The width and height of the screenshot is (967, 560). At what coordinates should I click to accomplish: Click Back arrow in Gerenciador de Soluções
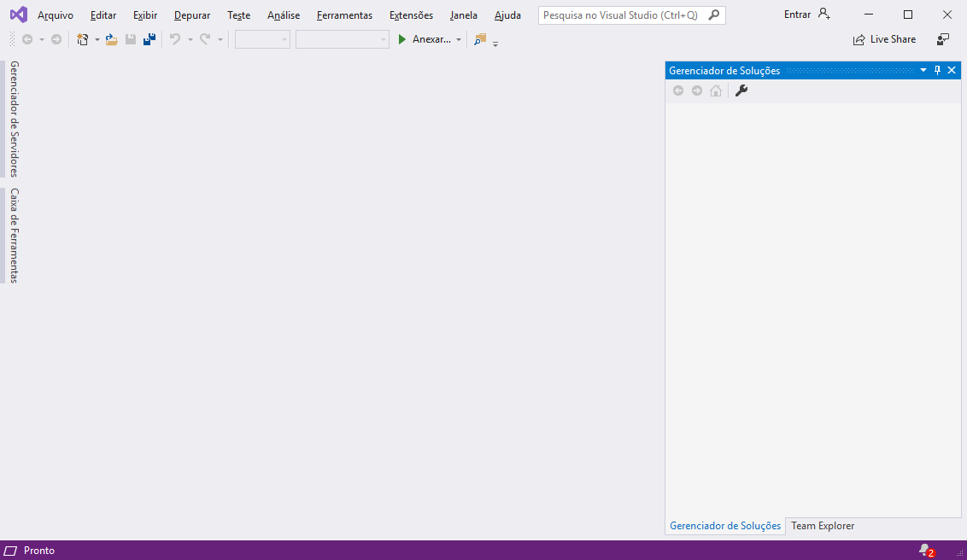coord(678,90)
